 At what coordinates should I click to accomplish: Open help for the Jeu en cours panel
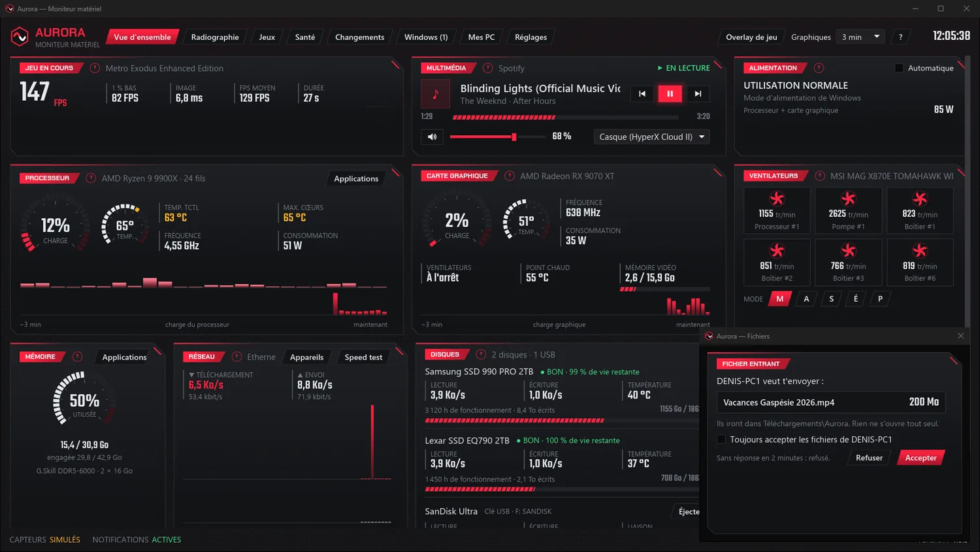tap(95, 68)
